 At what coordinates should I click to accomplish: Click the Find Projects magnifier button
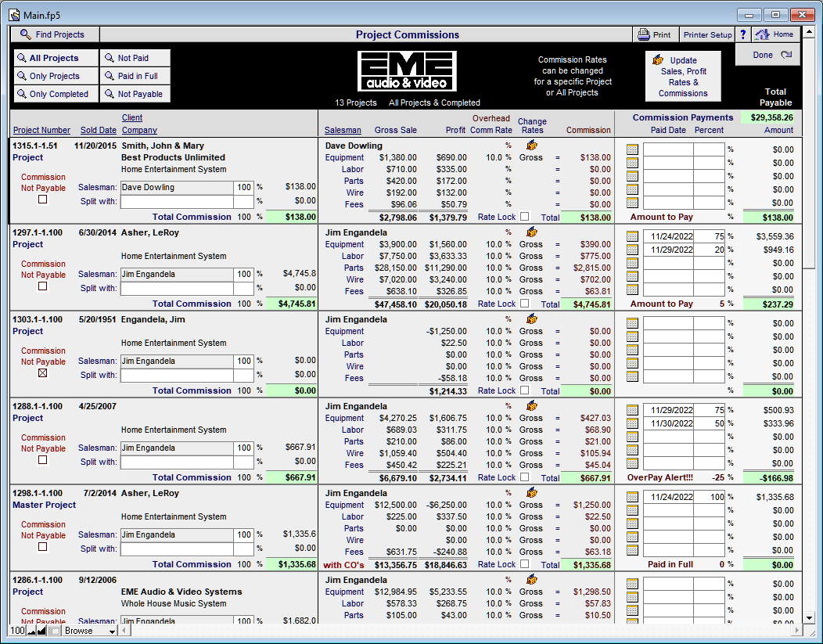coord(55,34)
